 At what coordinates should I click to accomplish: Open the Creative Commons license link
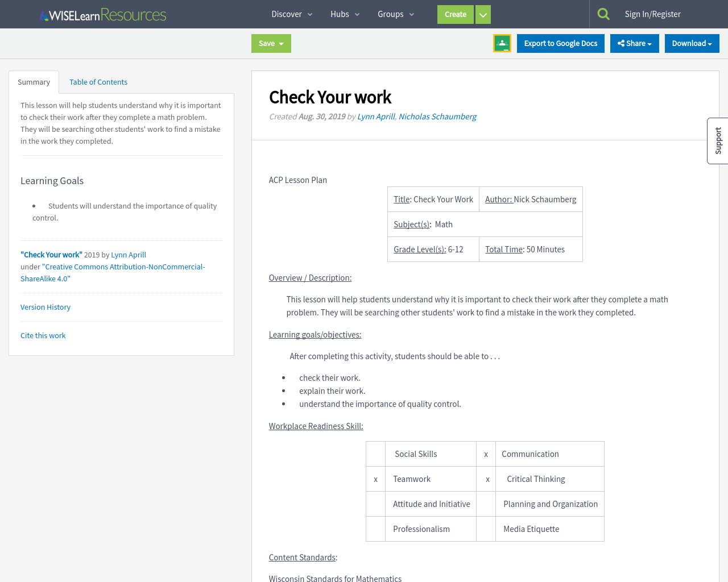click(x=123, y=267)
